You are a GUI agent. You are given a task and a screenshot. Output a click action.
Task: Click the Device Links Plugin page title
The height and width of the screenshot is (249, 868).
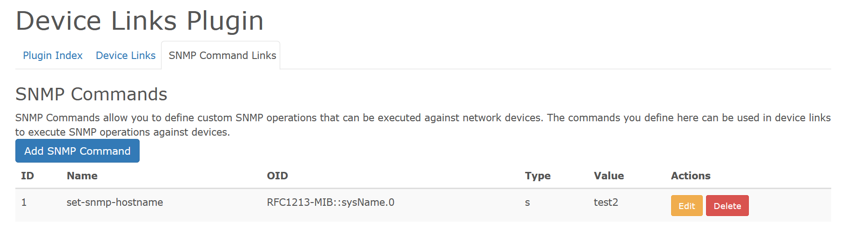pos(140,21)
